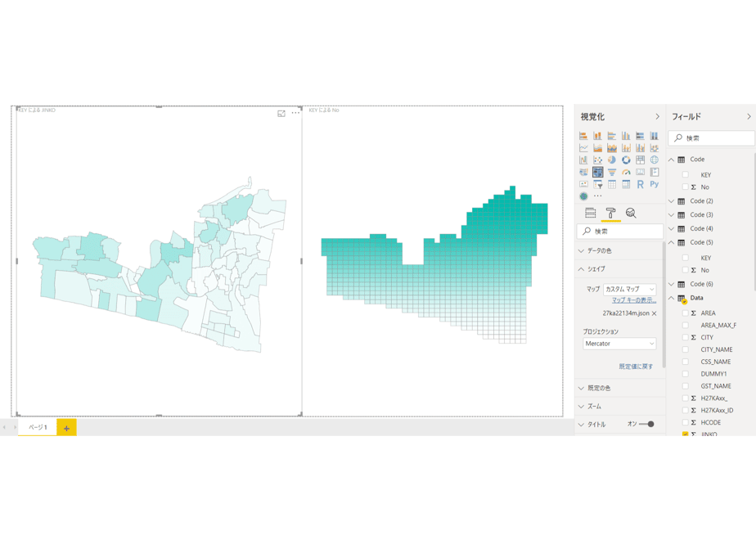
Task: Click the Fields pane 検索 search box
Action: (x=711, y=138)
